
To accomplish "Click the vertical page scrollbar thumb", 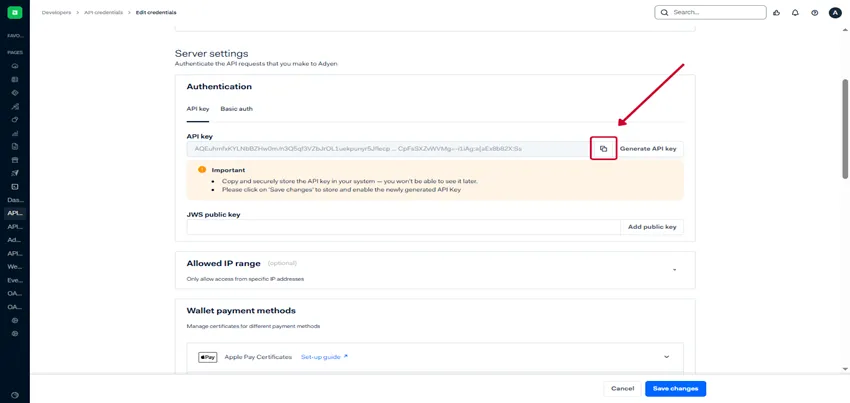I will [845, 129].
